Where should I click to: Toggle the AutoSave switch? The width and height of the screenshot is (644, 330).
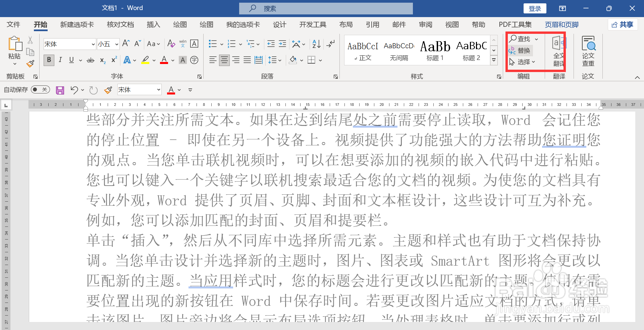(x=40, y=89)
